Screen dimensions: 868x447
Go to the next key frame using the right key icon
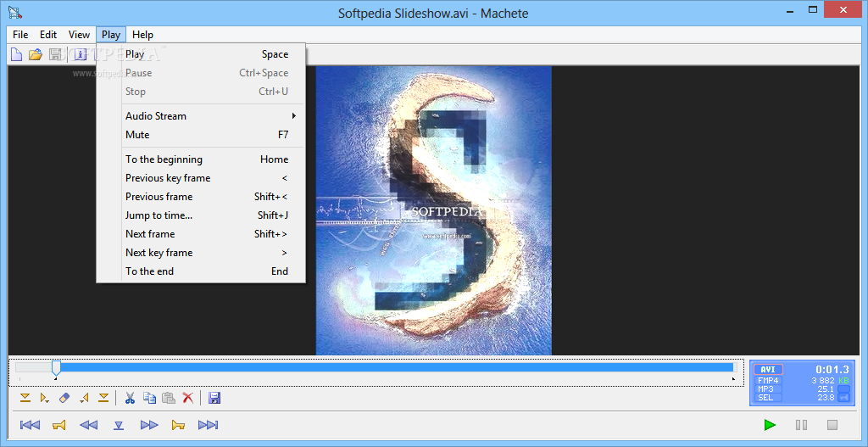pyautogui.click(x=178, y=425)
